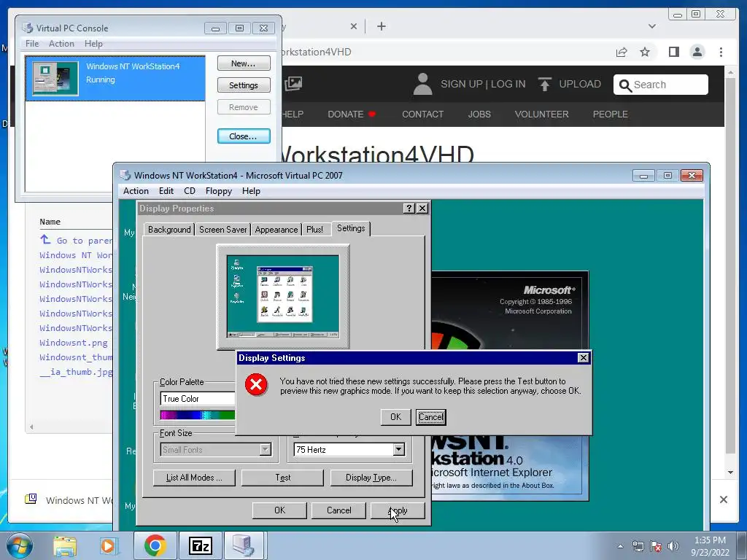
Task: Dismiss the Chrome download bar with X
Action: click(723, 499)
